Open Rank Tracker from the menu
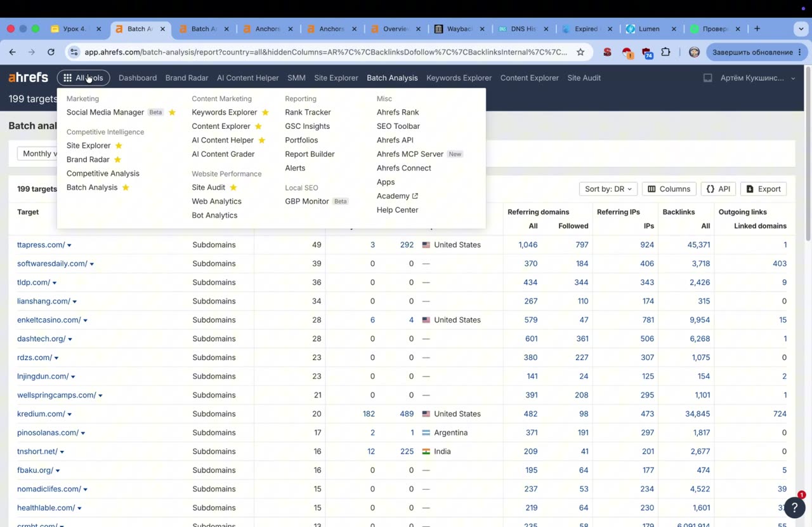The width and height of the screenshot is (812, 527). click(x=308, y=112)
